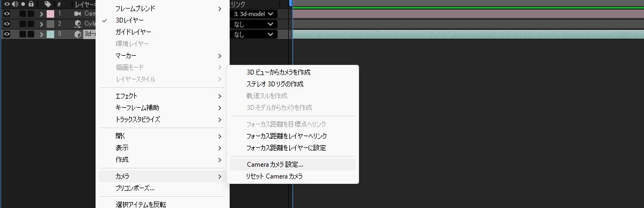This screenshot has height=208, width=644.
Task: Toggle lock switch on layer 3
Action: pos(31,34)
